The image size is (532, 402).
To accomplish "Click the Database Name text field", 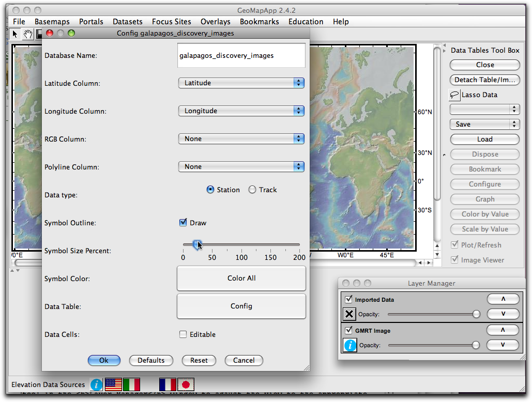I will pyautogui.click(x=241, y=55).
